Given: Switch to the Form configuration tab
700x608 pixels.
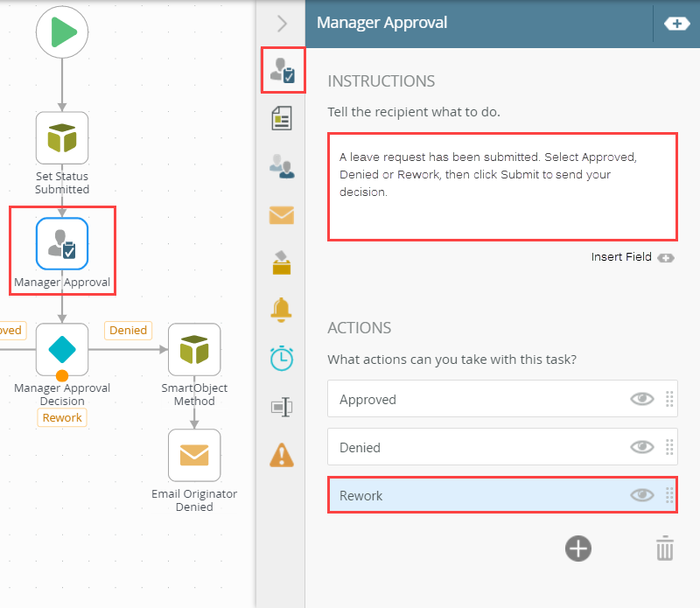Looking at the screenshot, I should pyautogui.click(x=282, y=118).
